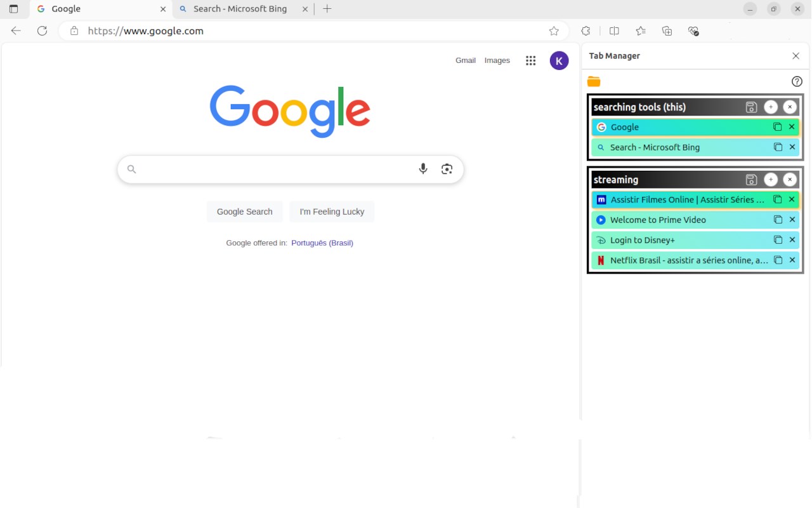This screenshot has height=508, width=812.
Task: Close the streaming group
Action: 790,180
